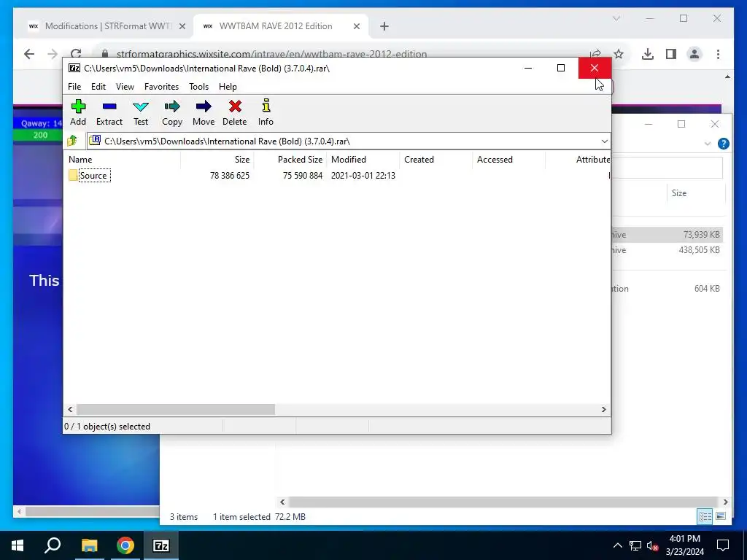The height and width of the screenshot is (560, 747).
Task: Open the Info toolbar icon
Action: click(266, 113)
